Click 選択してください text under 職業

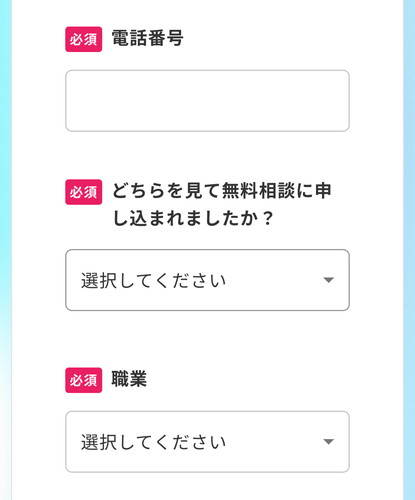coord(154,442)
